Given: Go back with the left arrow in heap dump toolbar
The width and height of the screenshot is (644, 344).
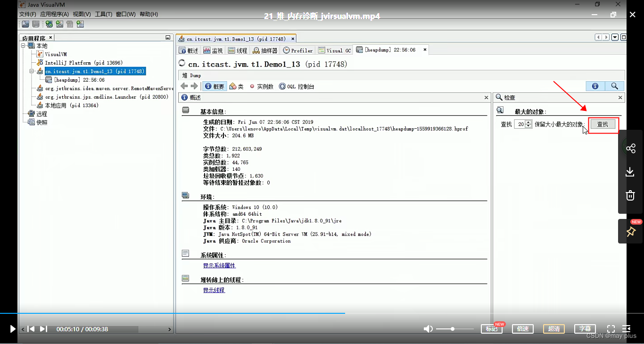Looking at the screenshot, I should pos(184,86).
